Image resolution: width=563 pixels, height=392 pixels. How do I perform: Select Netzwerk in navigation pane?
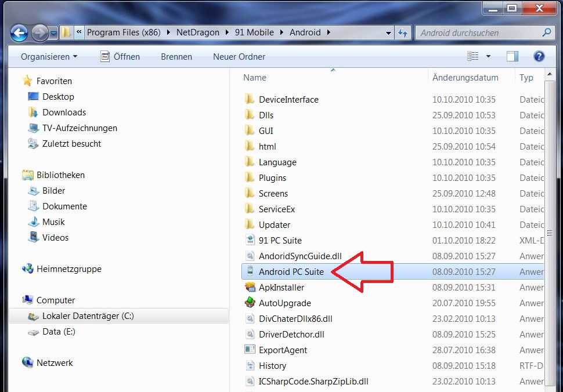(x=55, y=363)
